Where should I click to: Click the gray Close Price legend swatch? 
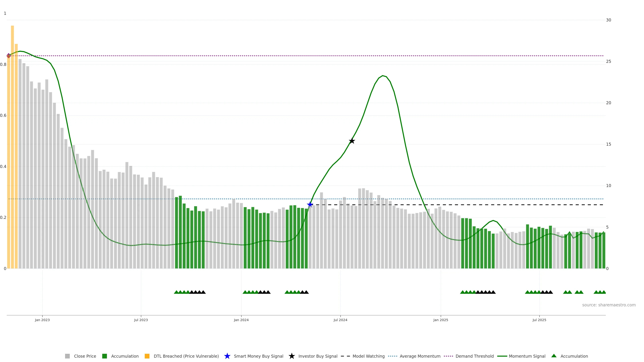(67, 356)
